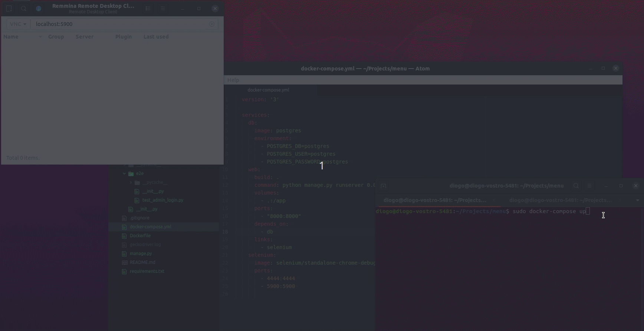Open test_admin_login.py in Atom tree
The width and height of the screenshot is (644, 331).
pos(163,200)
